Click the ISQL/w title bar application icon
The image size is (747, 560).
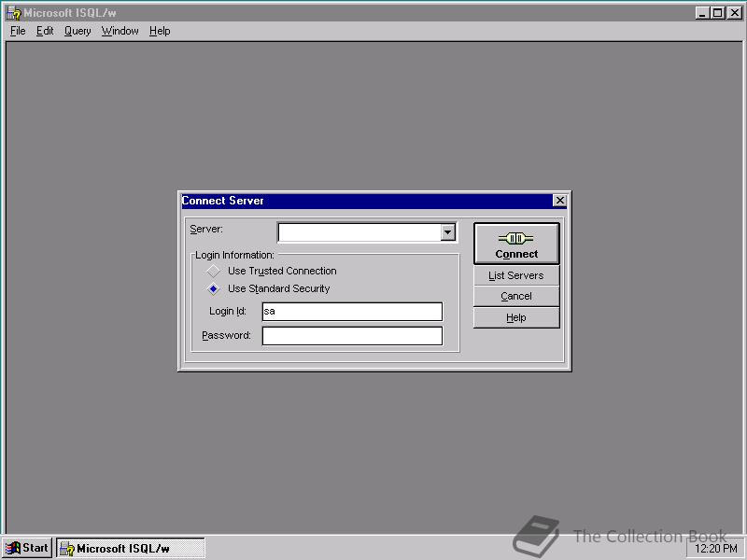[14, 13]
